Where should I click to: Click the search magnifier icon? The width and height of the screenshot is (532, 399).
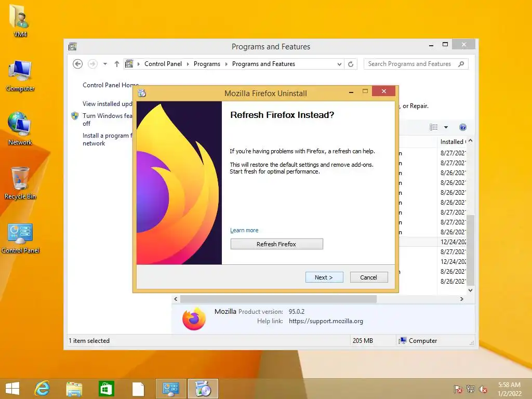point(461,64)
